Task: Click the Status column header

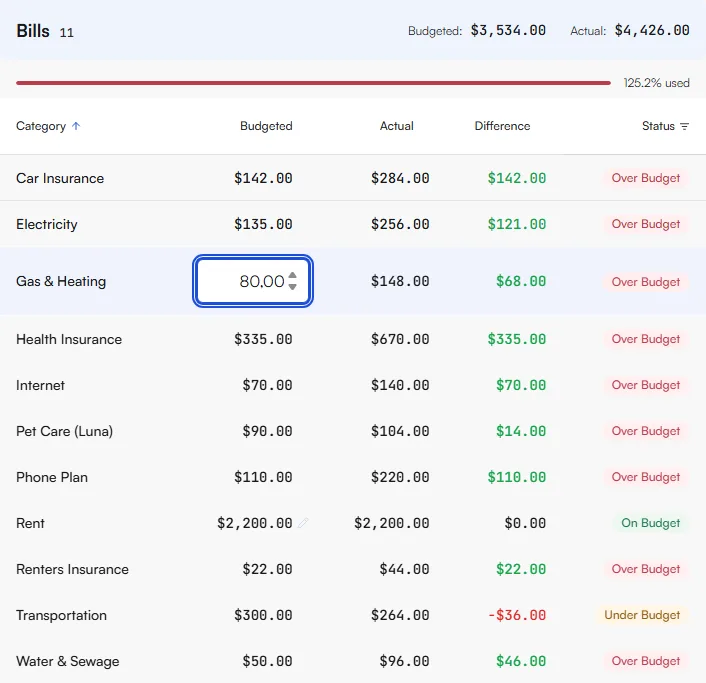Action: 658,126
